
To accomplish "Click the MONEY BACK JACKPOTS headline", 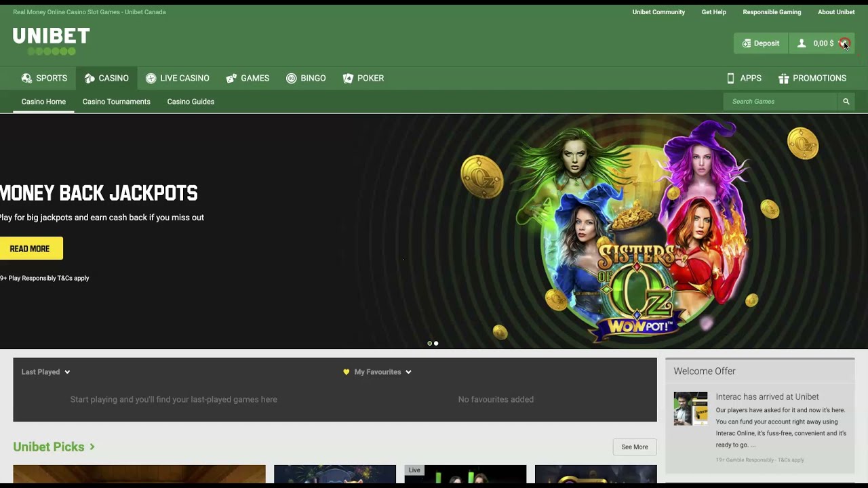I will 99,193.
